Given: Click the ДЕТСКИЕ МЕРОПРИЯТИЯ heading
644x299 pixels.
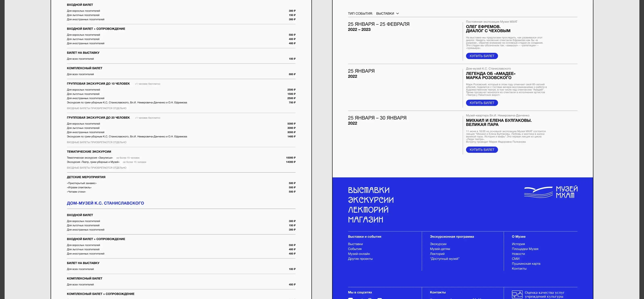Looking at the screenshot, I should (86, 177).
